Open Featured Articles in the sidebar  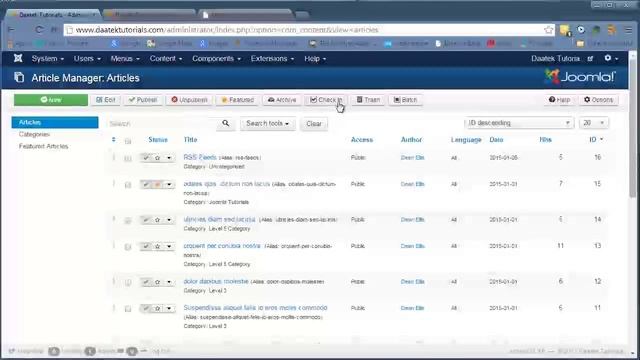pyautogui.click(x=43, y=146)
